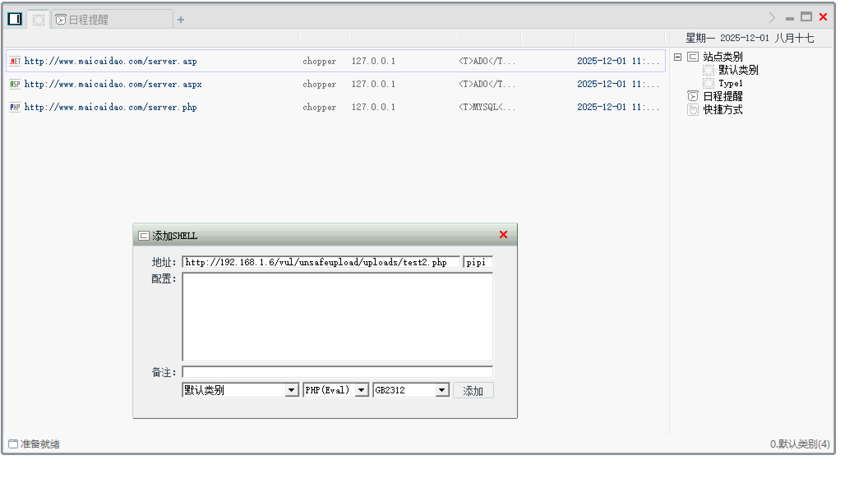Open the 默认类别 category dropdown
This screenshot has width=868, height=478.
[291, 390]
